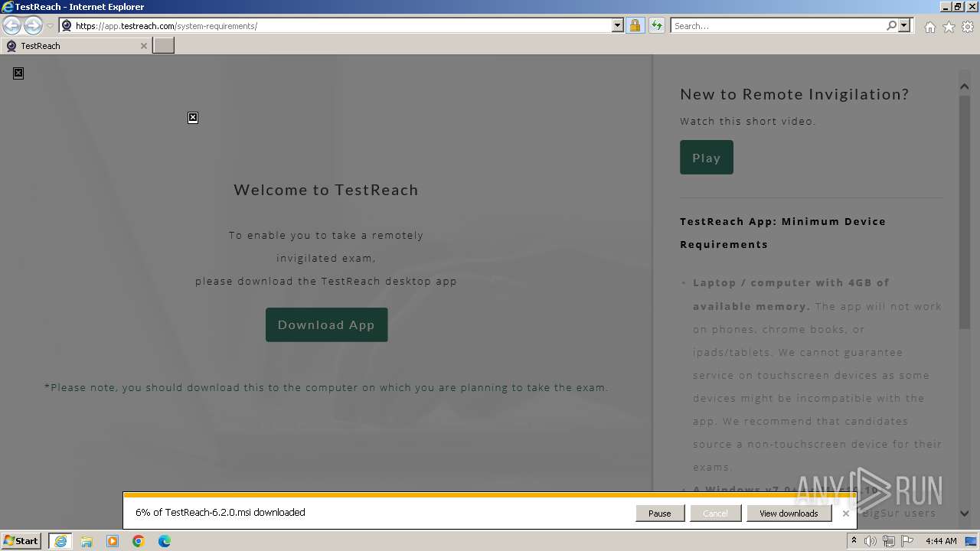The height and width of the screenshot is (551, 980).
Task: Expand address bar autocomplete dropdown arrow
Action: coord(618,25)
